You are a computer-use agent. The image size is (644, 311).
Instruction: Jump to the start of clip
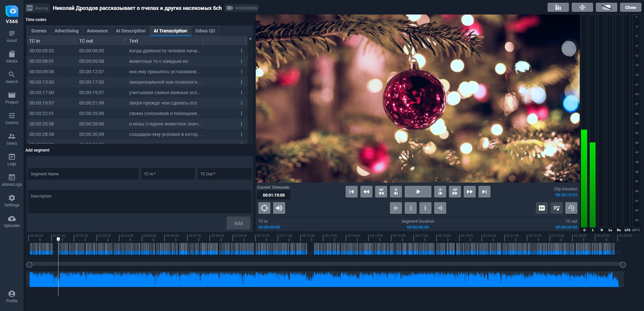pyautogui.click(x=351, y=192)
